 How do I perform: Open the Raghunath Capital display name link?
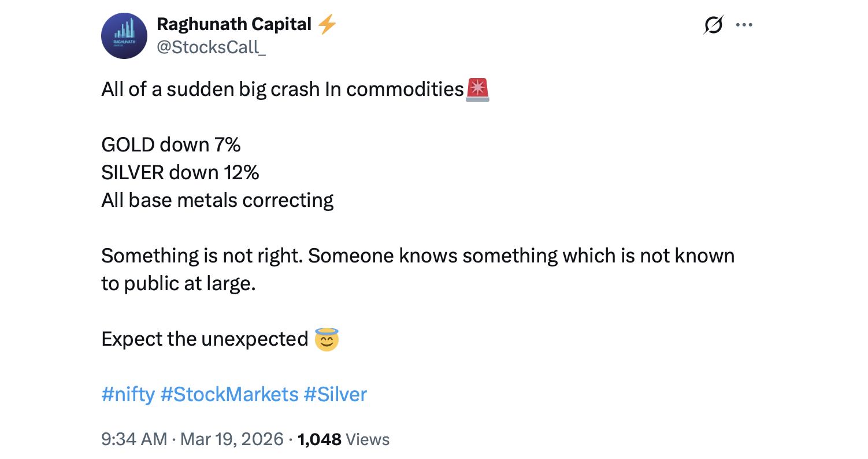click(x=234, y=24)
